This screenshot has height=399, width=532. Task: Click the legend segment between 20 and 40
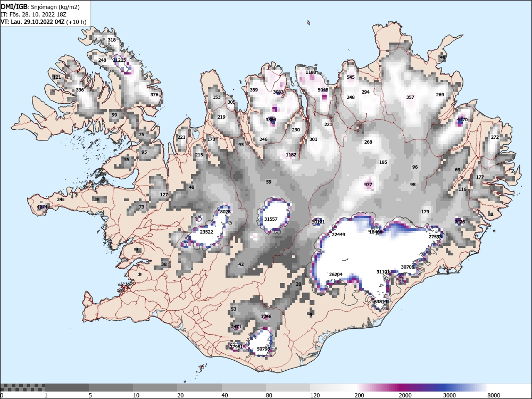(199, 387)
